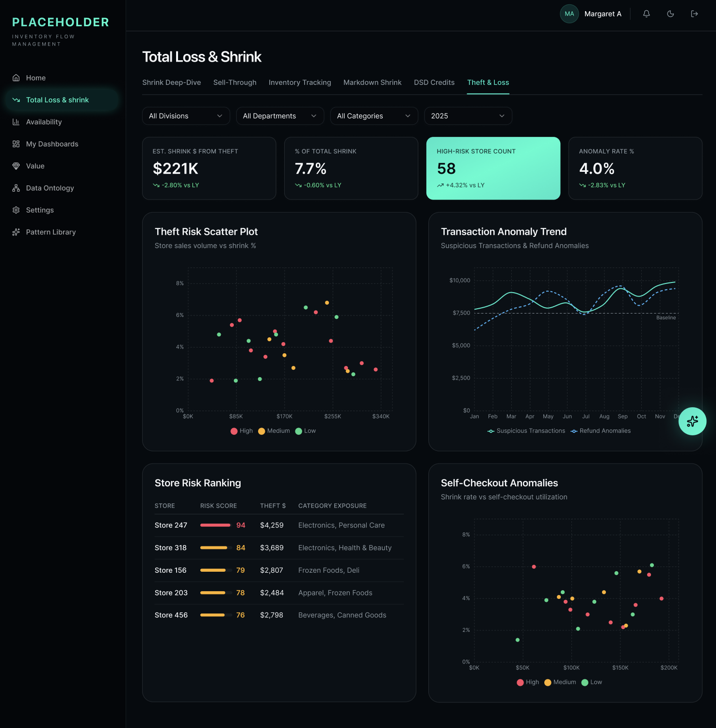Image resolution: width=716 pixels, height=728 pixels.
Task: Toggle Low series in Self-Checkout legend
Action: coord(592,682)
